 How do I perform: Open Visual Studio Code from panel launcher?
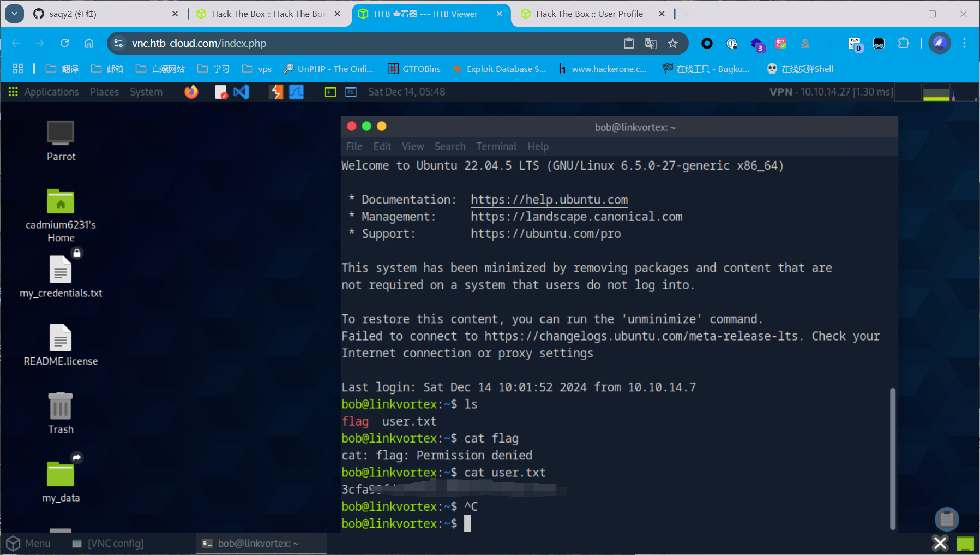click(241, 92)
